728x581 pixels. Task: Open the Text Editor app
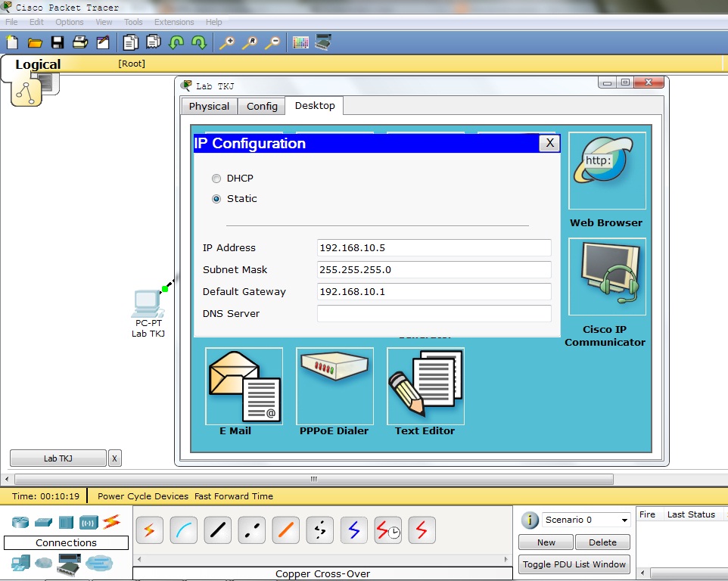coord(426,386)
